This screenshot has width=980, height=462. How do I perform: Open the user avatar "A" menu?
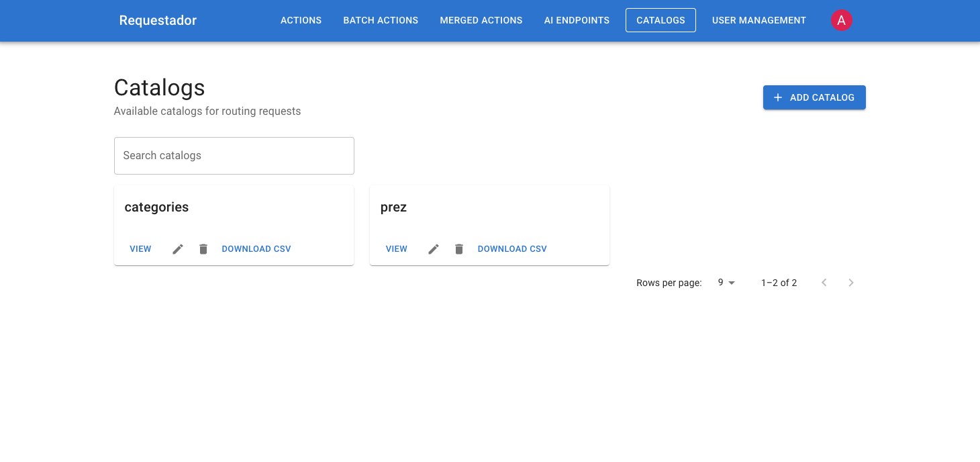tap(841, 20)
